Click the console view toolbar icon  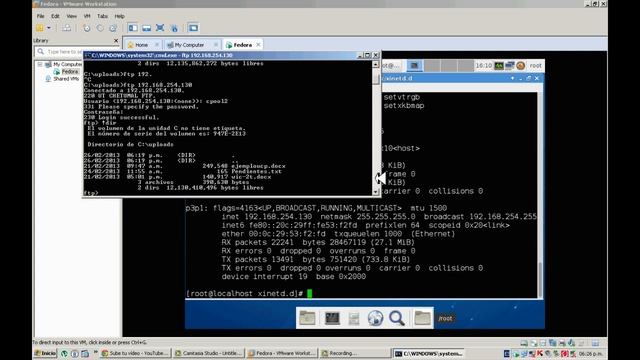(x=193, y=28)
